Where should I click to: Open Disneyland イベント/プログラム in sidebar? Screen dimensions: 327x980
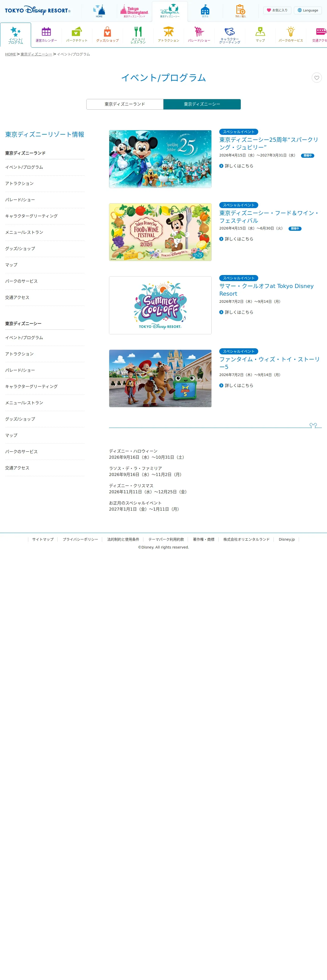(x=45, y=167)
